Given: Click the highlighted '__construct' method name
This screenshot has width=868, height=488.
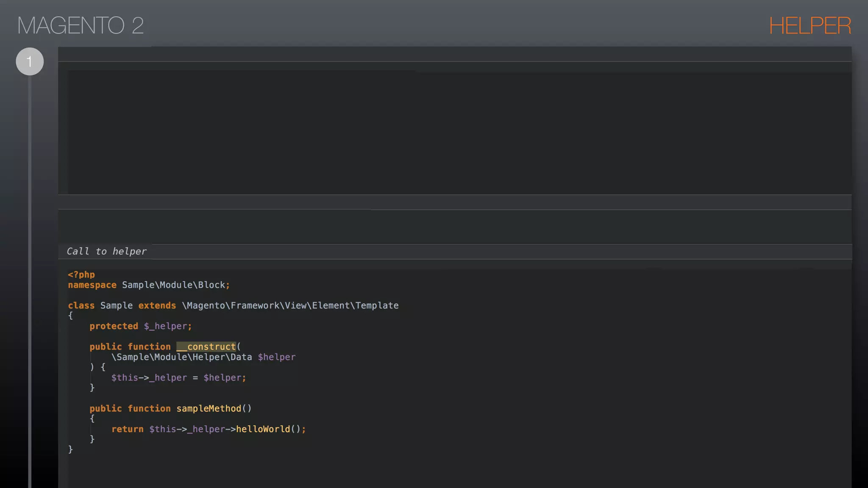Looking at the screenshot, I should pos(206,347).
